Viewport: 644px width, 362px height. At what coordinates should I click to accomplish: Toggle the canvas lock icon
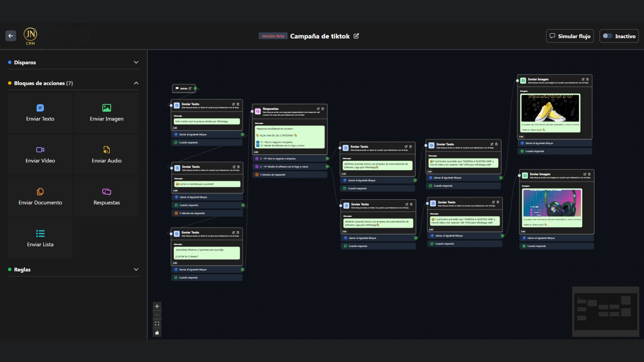[x=157, y=333]
